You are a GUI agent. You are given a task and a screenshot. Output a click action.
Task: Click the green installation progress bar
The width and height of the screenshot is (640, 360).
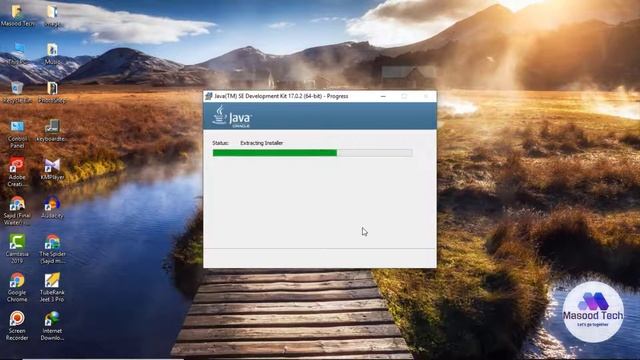click(313, 153)
